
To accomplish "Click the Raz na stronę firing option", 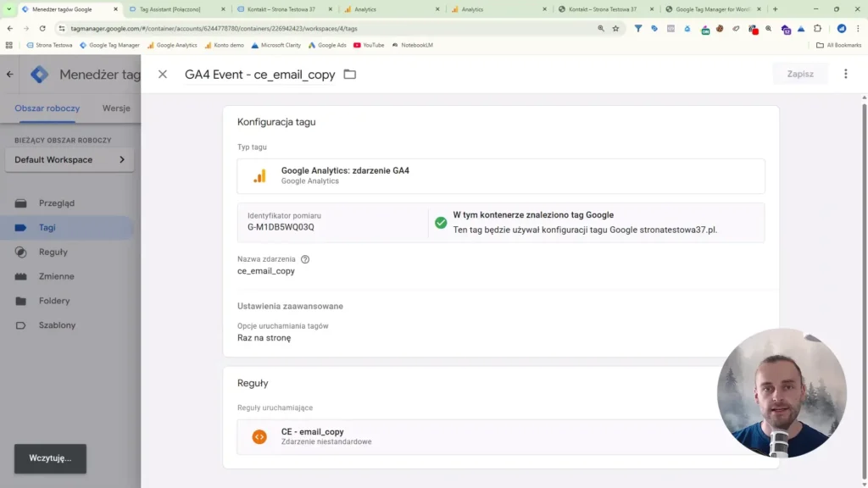I will click(x=264, y=337).
